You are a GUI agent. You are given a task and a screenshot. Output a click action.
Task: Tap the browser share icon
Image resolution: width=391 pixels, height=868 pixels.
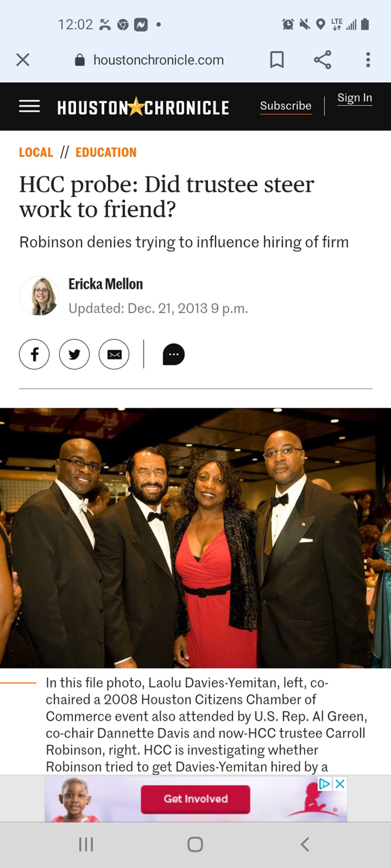tap(322, 60)
